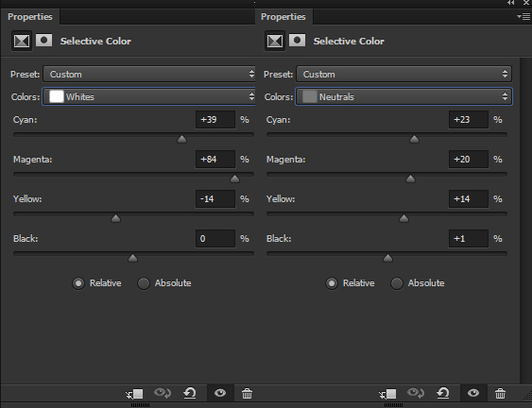Click the Magenta slider handle in the Whites panel
This screenshot has height=408, width=532.
tap(234, 178)
